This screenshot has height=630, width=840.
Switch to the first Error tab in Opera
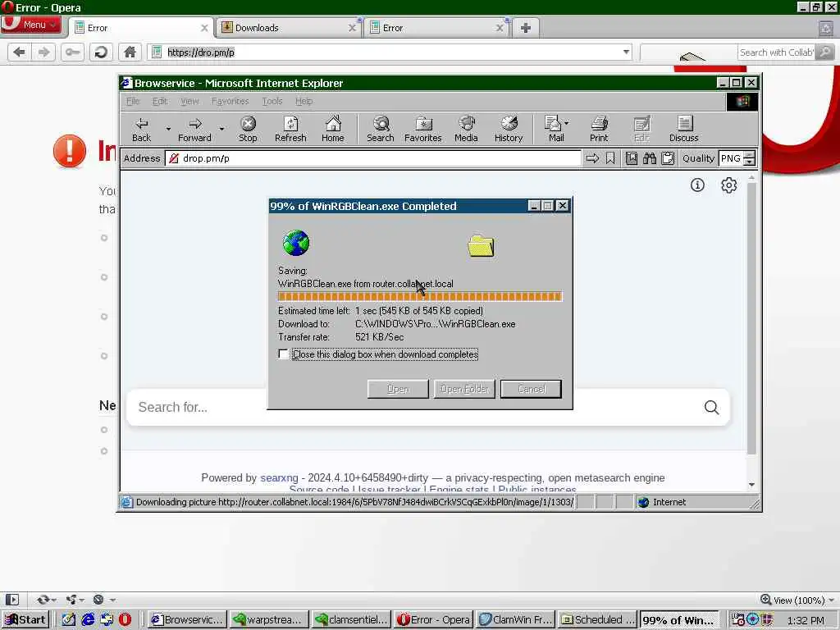[x=140, y=28]
